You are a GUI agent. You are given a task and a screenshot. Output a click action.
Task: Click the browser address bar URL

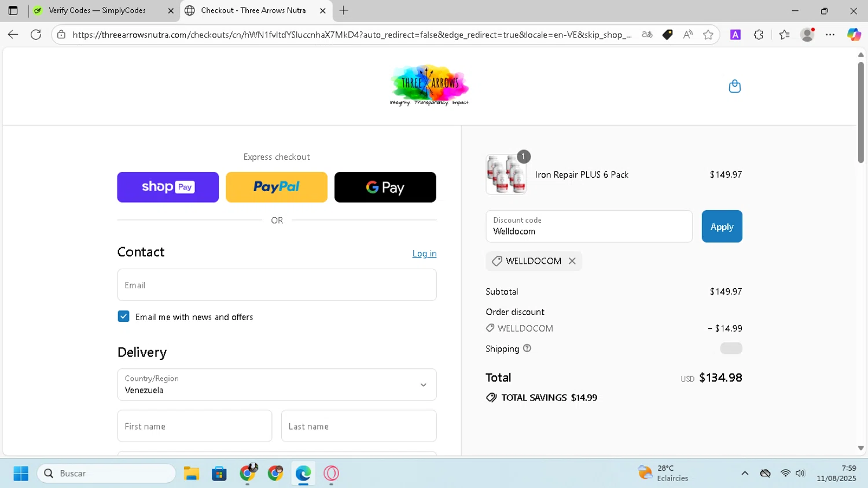tap(352, 35)
